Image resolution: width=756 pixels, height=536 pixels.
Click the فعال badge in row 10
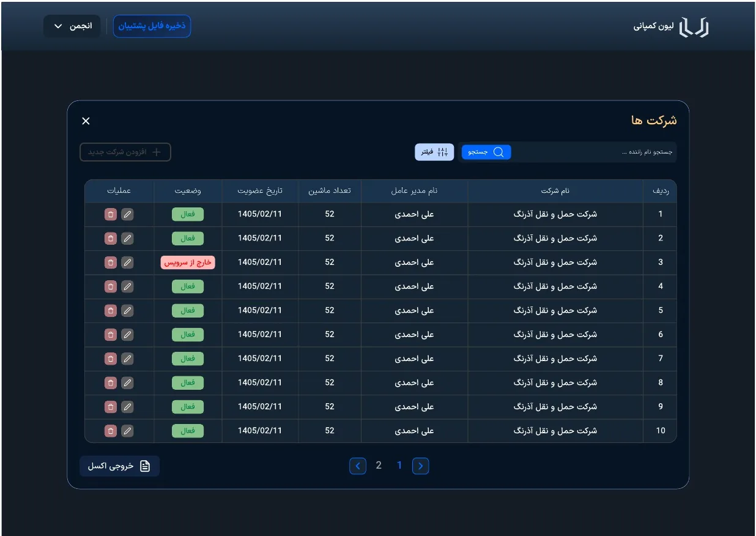188,430
